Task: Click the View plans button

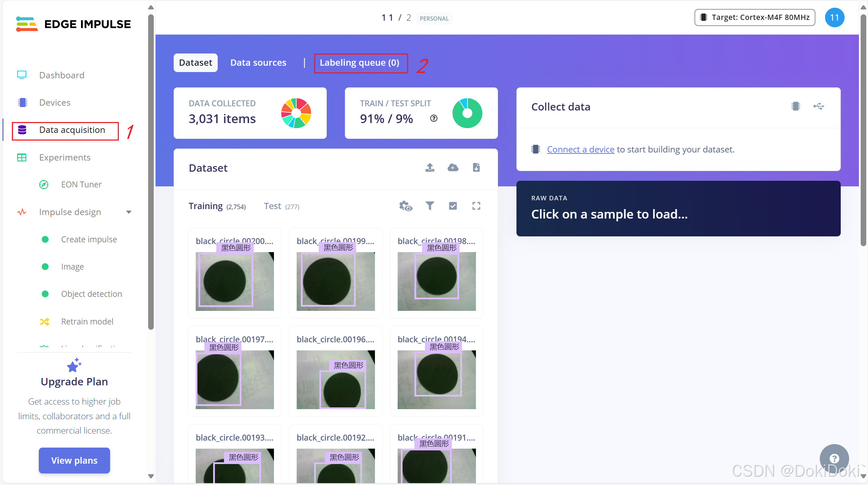Action: click(74, 461)
